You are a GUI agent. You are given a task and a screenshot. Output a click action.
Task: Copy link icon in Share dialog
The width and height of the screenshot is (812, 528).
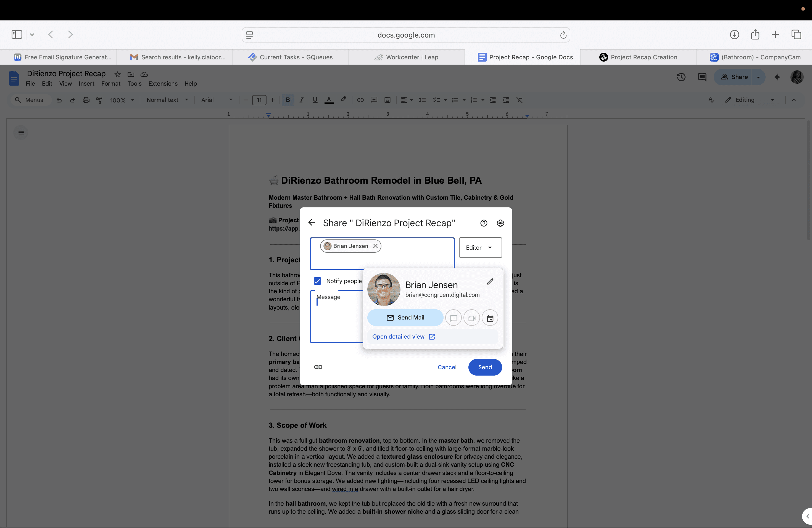pyautogui.click(x=318, y=367)
